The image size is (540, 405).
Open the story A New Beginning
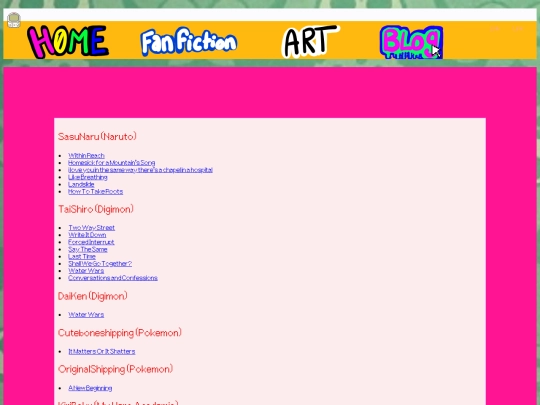click(x=90, y=388)
